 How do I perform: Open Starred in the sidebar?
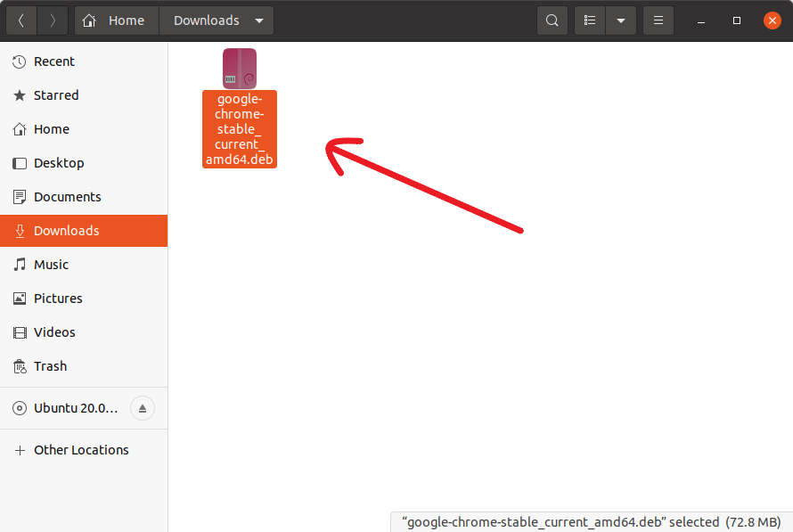click(84, 95)
